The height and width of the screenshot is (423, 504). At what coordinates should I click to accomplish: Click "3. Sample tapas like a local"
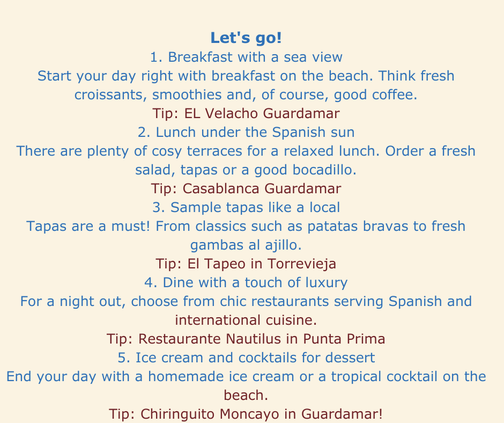click(x=246, y=207)
